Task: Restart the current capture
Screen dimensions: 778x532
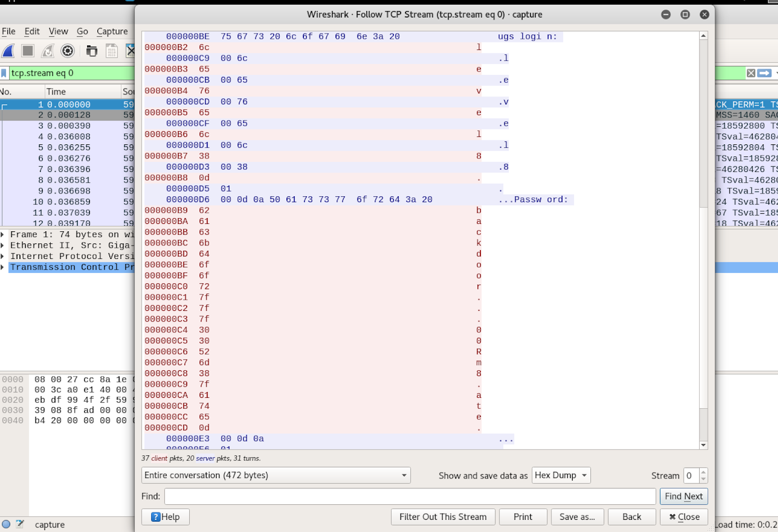Action: tap(48, 51)
